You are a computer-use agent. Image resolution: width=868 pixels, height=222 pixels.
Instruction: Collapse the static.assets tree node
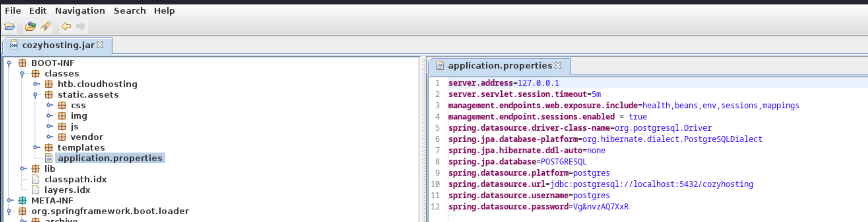(x=36, y=95)
